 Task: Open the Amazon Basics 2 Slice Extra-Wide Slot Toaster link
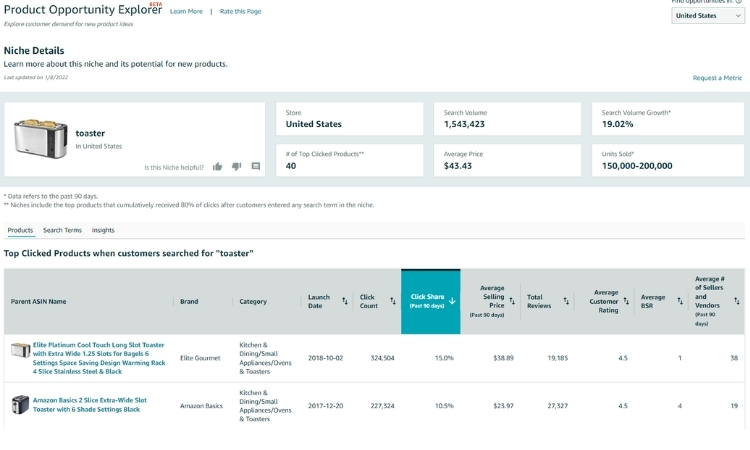click(90, 405)
